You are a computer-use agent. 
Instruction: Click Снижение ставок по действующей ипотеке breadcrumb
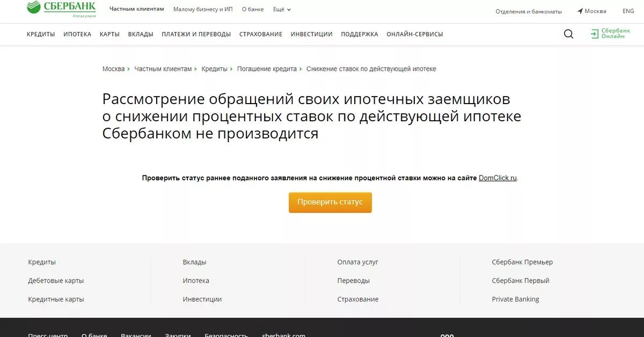click(371, 69)
